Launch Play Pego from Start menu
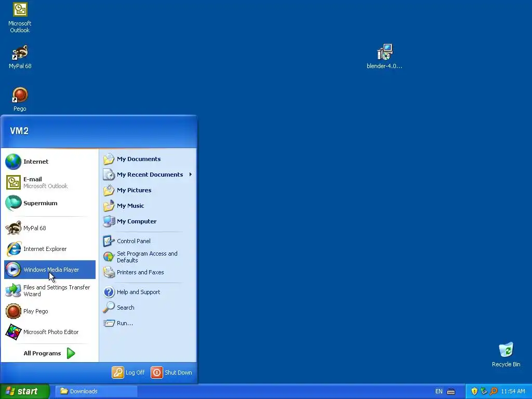532x399 pixels. pyautogui.click(x=49, y=311)
